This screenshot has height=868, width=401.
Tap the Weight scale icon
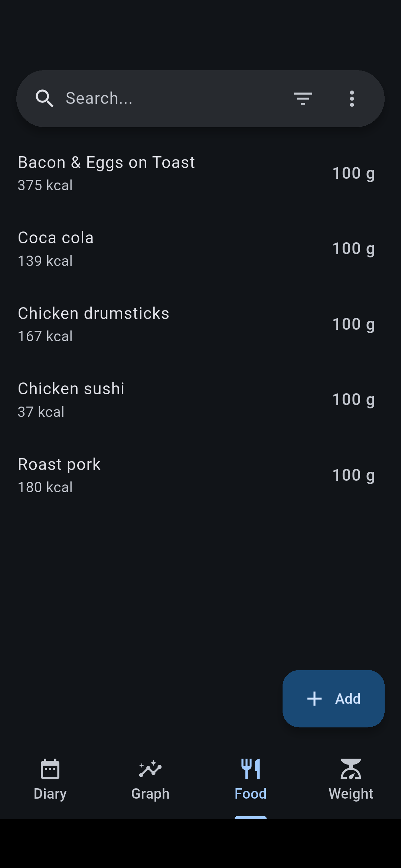coord(351,769)
